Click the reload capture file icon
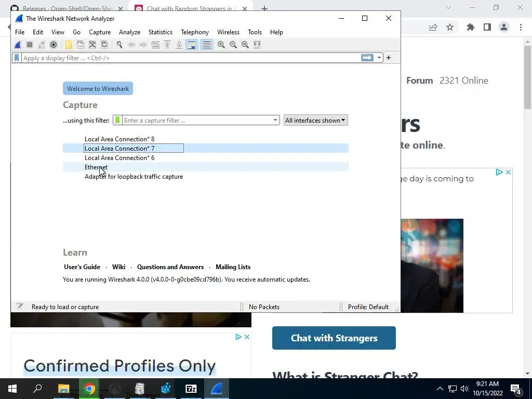This screenshot has height=399, width=532. (x=104, y=45)
